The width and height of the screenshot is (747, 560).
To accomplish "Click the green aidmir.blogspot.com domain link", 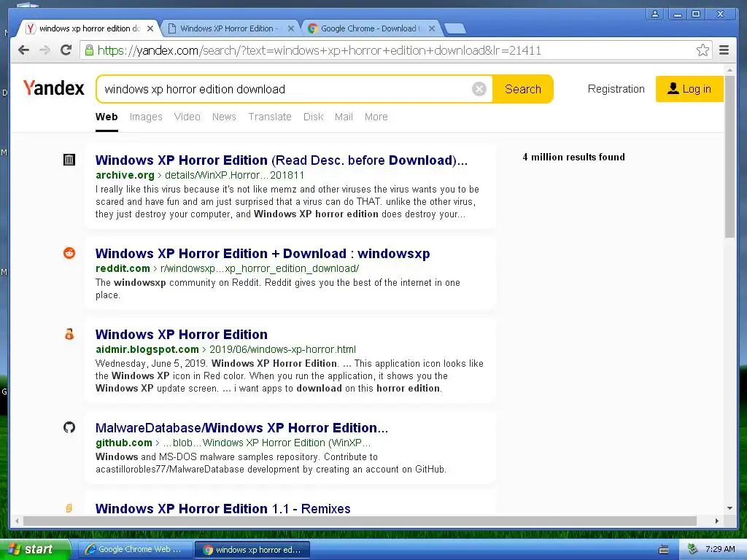I will click(x=147, y=349).
